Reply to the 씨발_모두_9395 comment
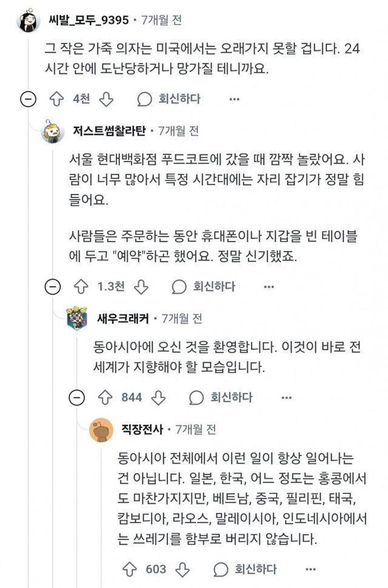The height and width of the screenshot is (588, 388). pyautogui.click(x=169, y=99)
